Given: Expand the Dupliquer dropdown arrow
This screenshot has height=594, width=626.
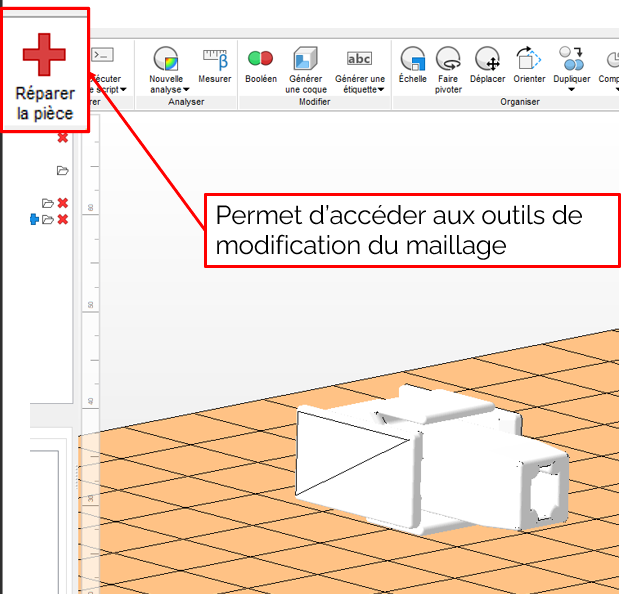Looking at the screenshot, I should coord(572,90).
